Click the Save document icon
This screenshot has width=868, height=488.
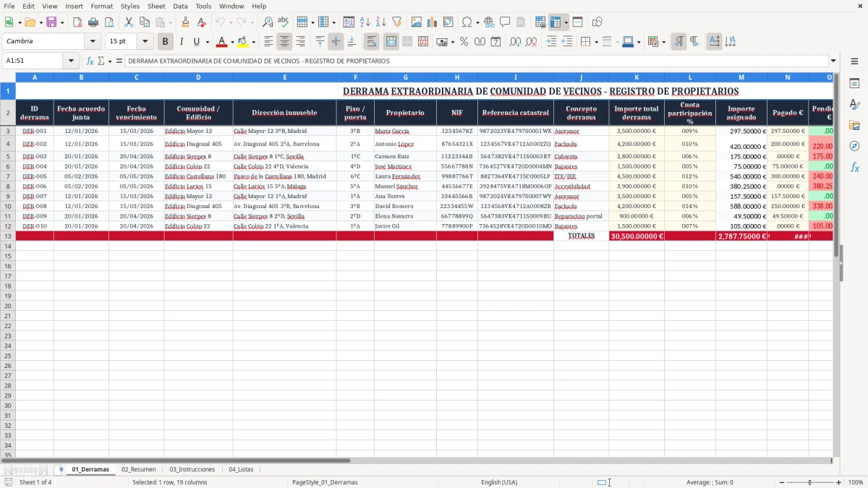(51, 22)
